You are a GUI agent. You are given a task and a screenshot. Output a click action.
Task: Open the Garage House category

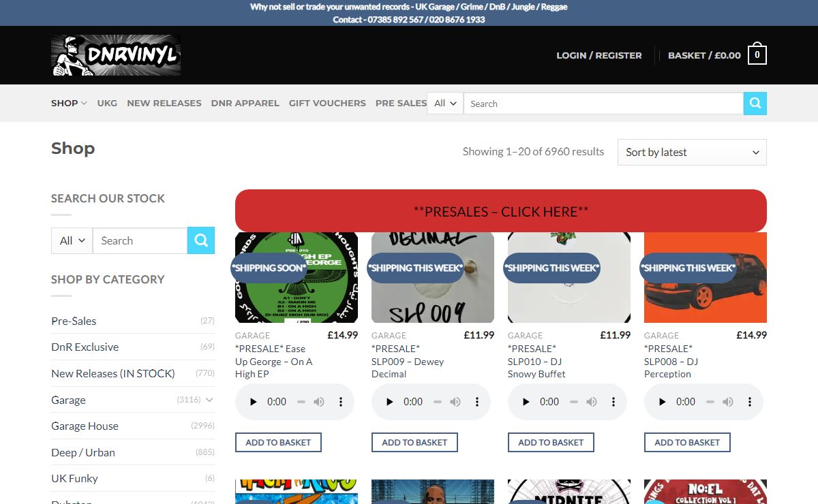click(85, 426)
